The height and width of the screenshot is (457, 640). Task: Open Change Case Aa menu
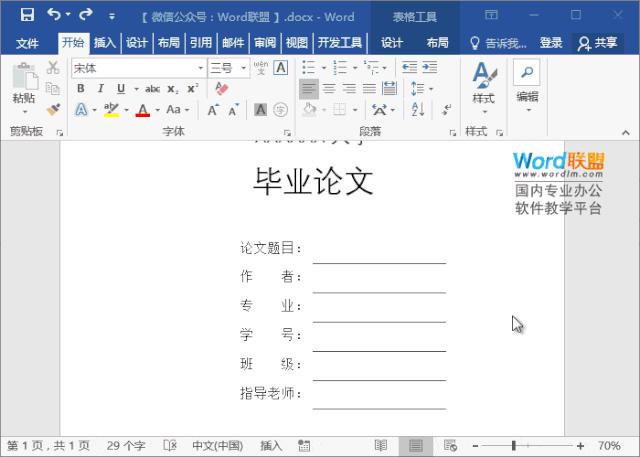coord(177,110)
